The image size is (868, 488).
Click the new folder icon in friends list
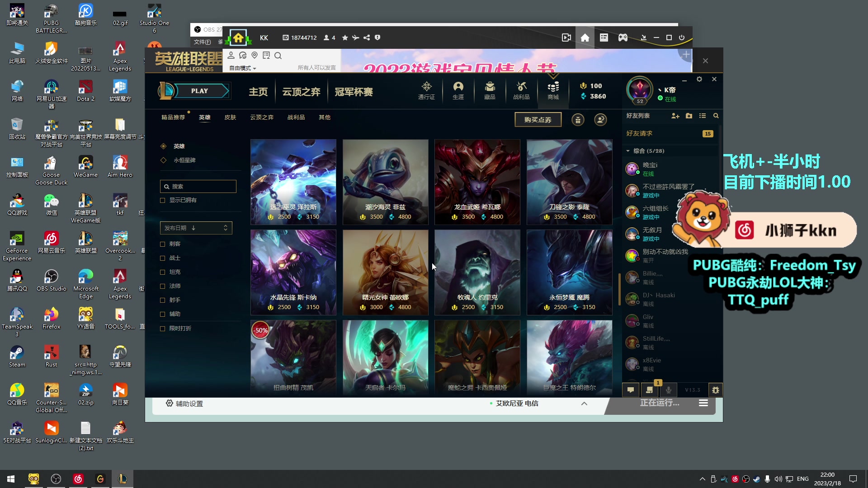click(689, 116)
